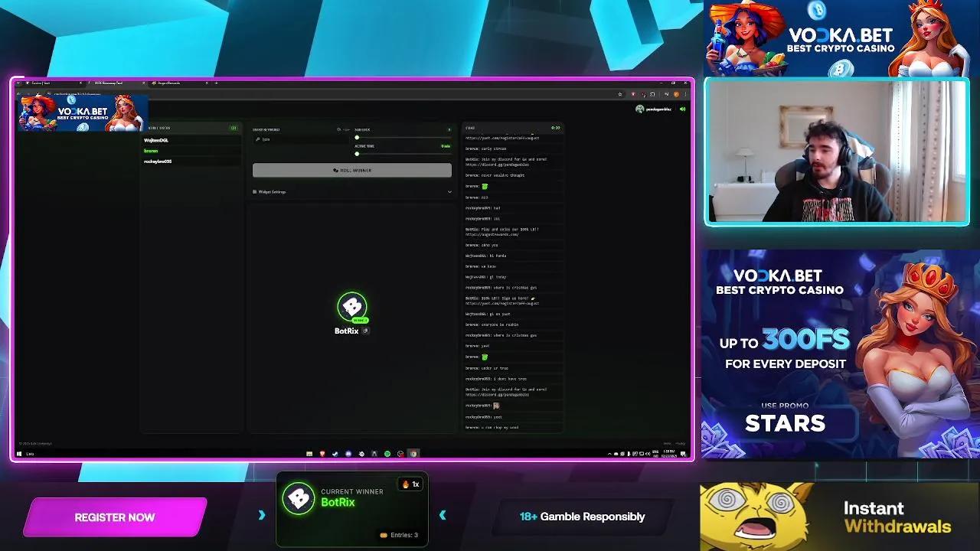Click the BotRix logo in the widget center
The width and height of the screenshot is (980, 551).
[351, 308]
